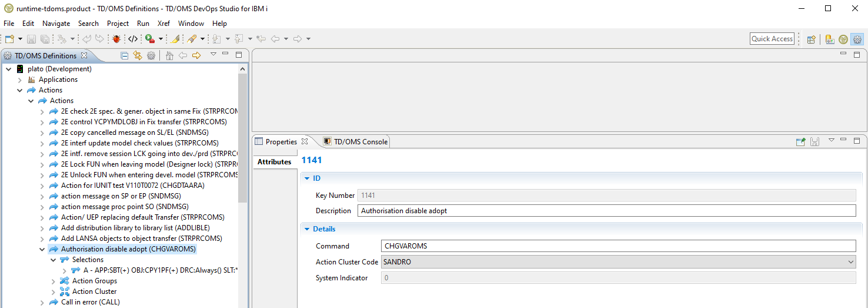Screen dimensions: 868x308
Task: Collapse the ID section in Properties
Action: click(307, 178)
